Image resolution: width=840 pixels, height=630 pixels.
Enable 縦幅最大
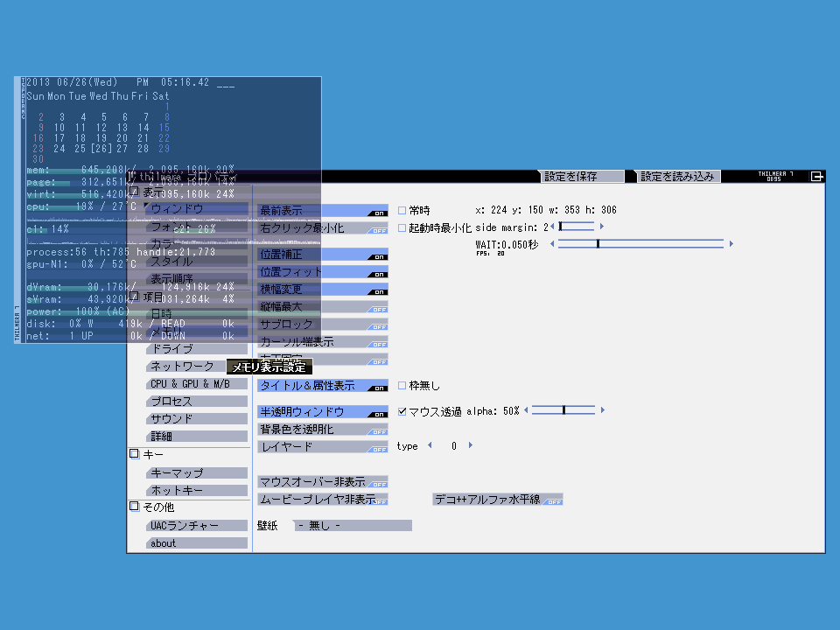tap(323, 307)
